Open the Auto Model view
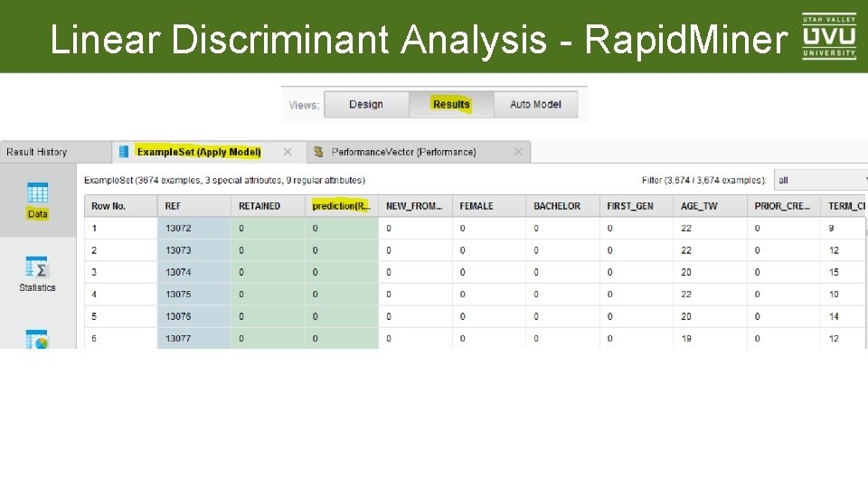This screenshot has width=868, height=488. point(535,105)
